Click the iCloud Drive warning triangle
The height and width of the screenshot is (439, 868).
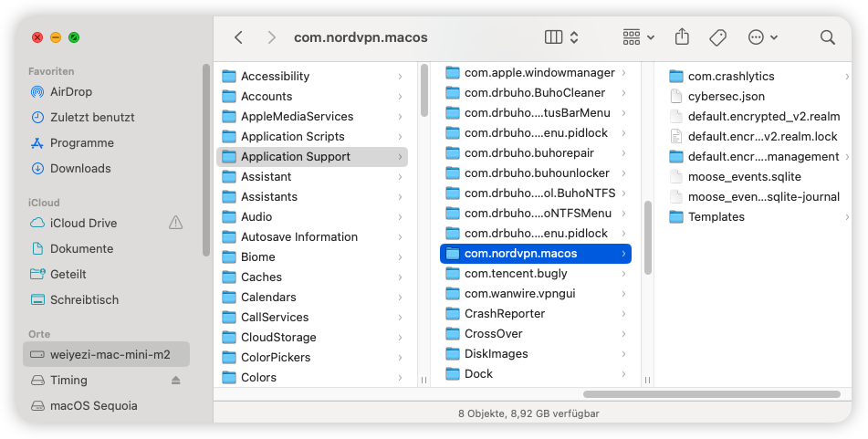175,223
